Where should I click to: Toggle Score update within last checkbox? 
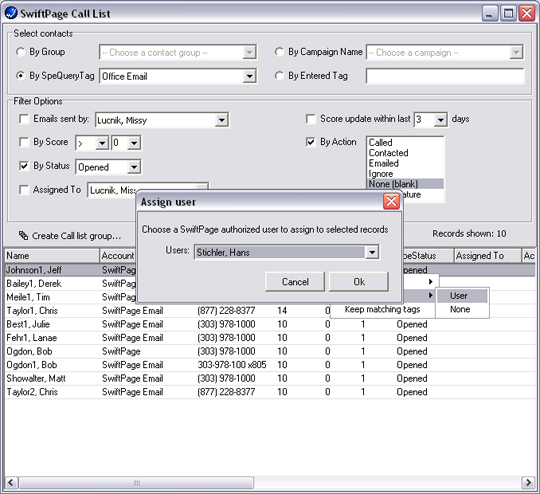311,119
